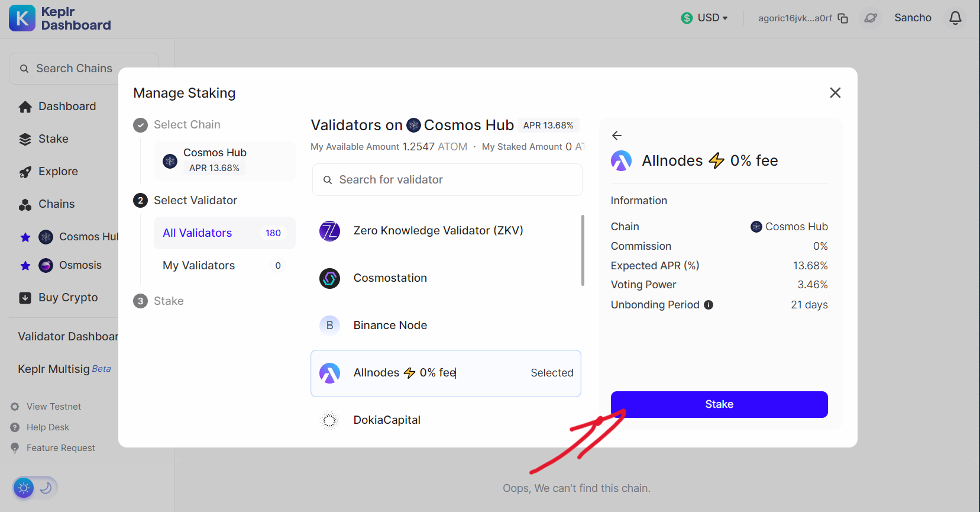Open the notifications bell
The height and width of the screenshot is (512, 980).
(955, 18)
